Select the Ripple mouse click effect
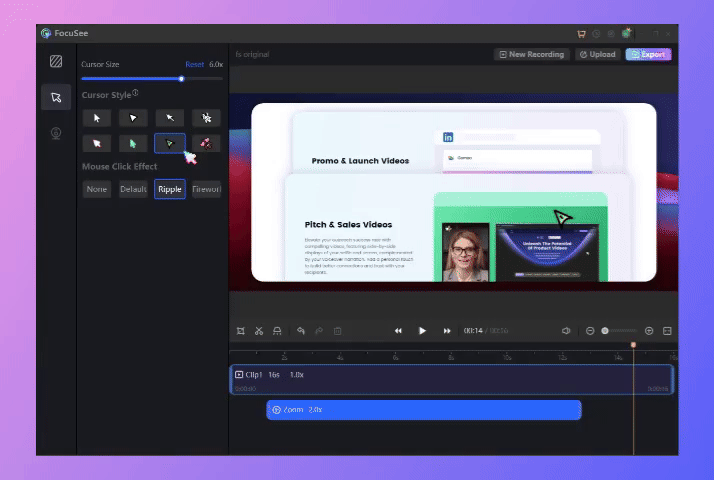This screenshot has width=714, height=480. click(x=170, y=189)
